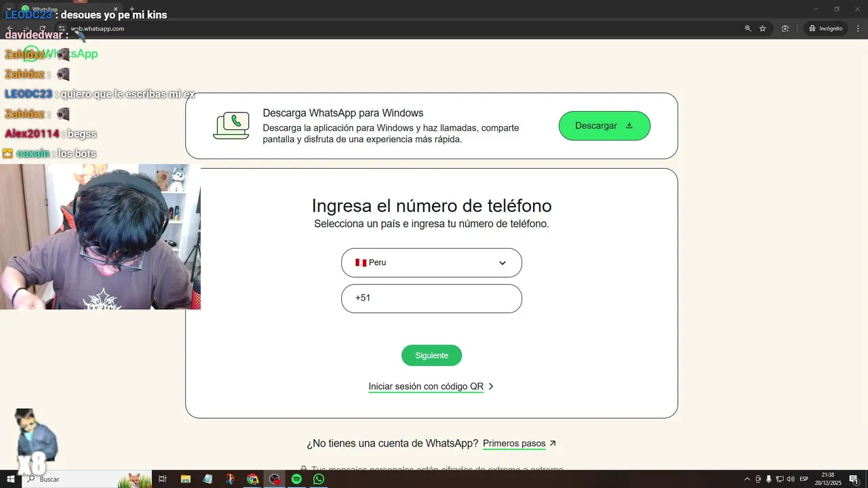The image size is (868, 488).
Task: Click the Meet Now camera tray icon
Action: point(758,479)
